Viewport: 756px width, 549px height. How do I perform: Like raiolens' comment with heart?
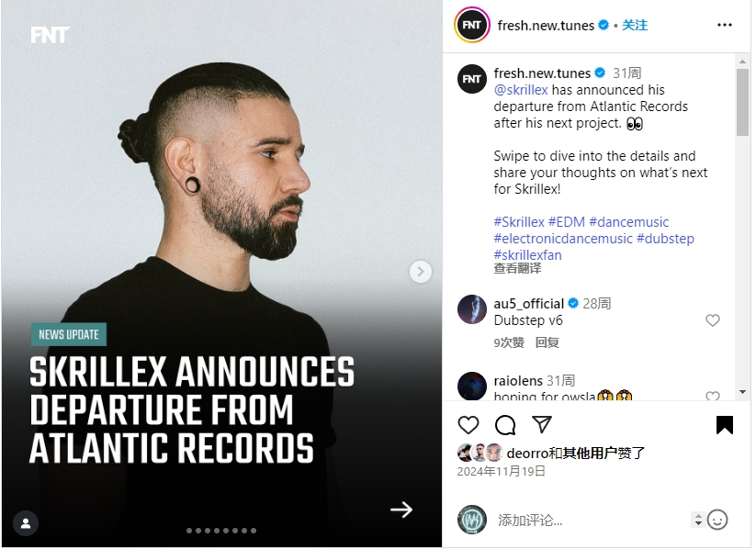point(713,397)
